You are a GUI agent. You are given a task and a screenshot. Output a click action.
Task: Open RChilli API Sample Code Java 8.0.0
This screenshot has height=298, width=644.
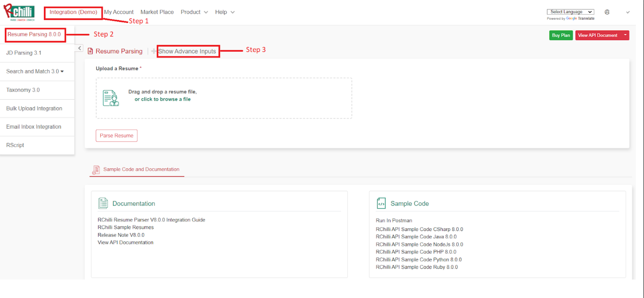pyautogui.click(x=416, y=237)
